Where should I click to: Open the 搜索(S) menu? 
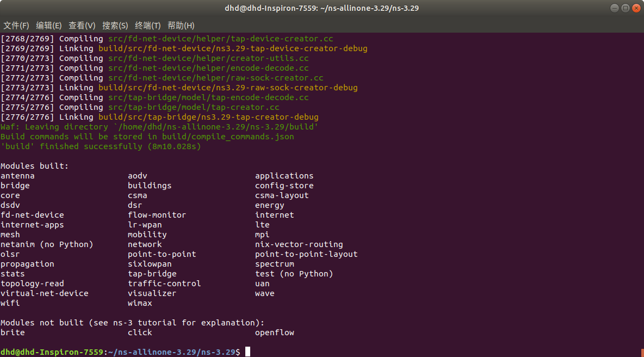[x=115, y=26]
